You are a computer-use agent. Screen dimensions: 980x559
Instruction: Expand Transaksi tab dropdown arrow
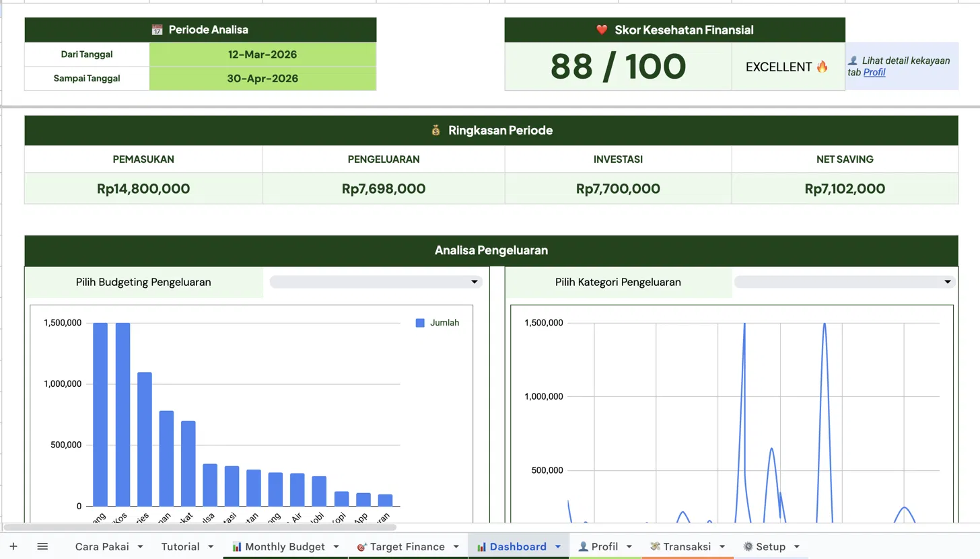[x=722, y=547]
